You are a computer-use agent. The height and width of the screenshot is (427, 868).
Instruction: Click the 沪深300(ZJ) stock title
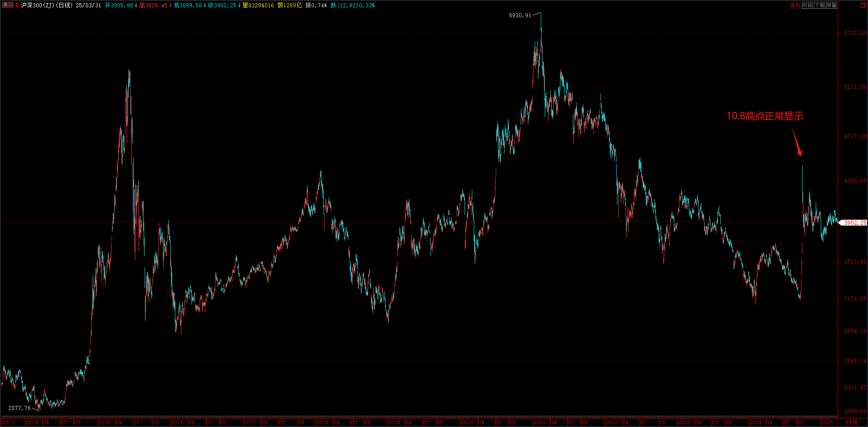(x=38, y=5)
